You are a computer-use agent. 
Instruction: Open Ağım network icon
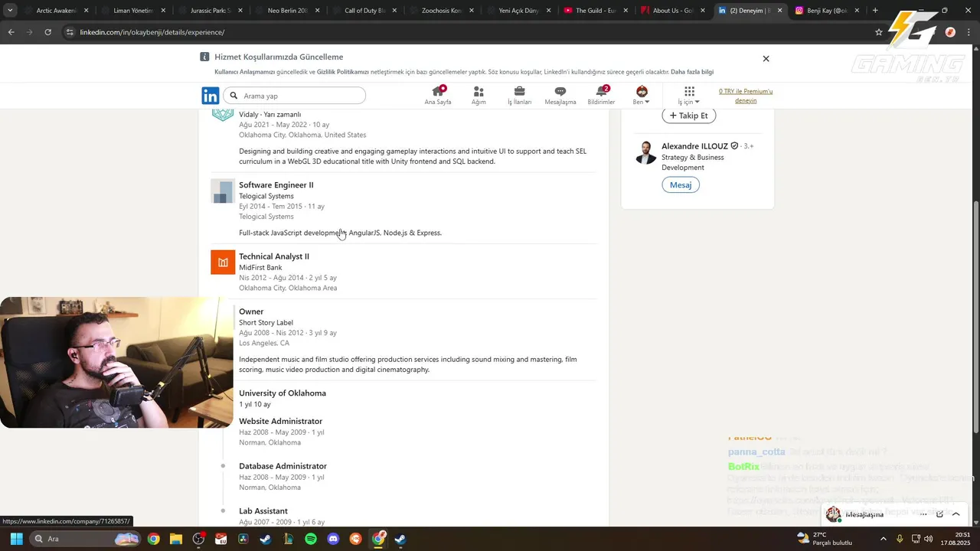point(479,96)
